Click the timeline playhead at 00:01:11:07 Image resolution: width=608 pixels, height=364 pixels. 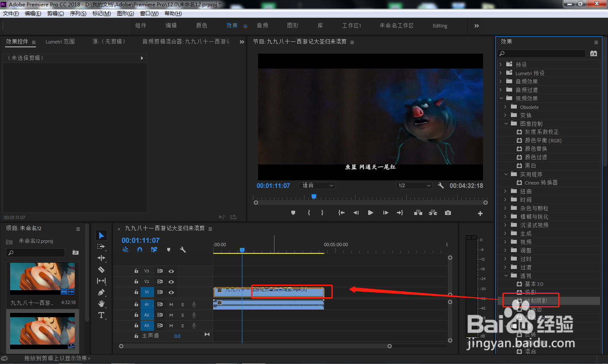(242, 250)
